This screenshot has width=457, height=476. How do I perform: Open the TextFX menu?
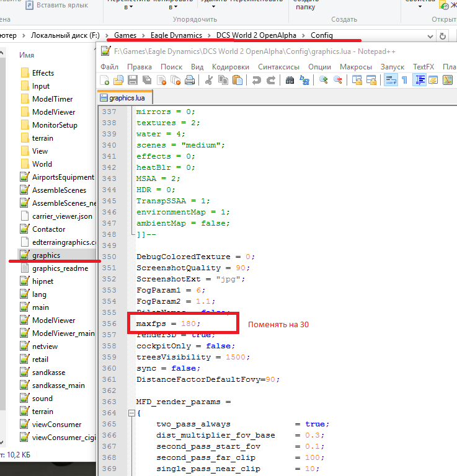click(x=424, y=67)
